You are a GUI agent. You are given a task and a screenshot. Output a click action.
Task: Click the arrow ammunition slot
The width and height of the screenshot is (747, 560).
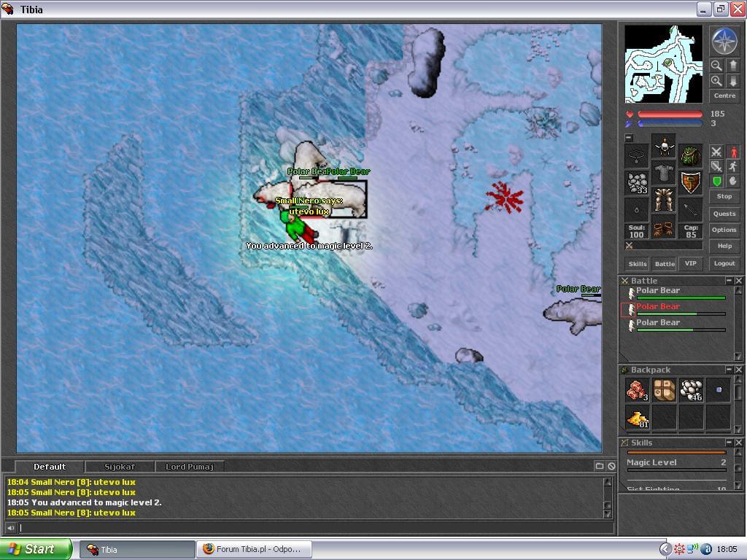(x=691, y=210)
